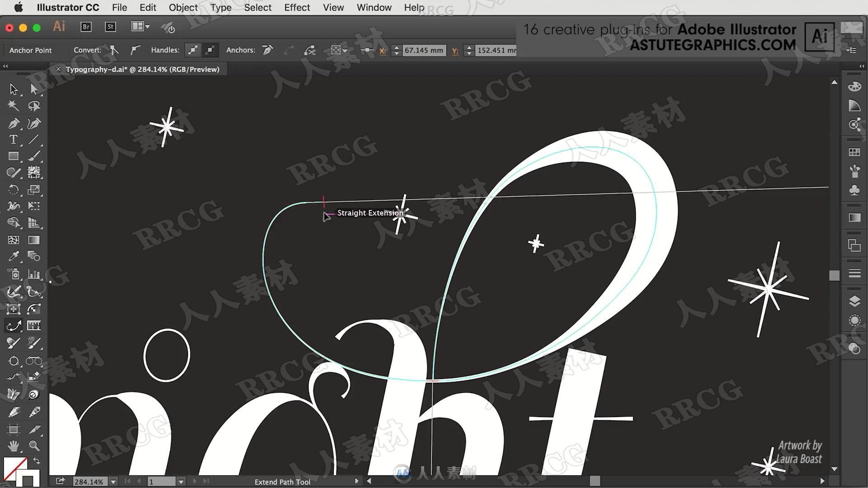Select the Zoom tool in toolbar
This screenshot has width=868, height=488.
pyautogui.click(x=34, y=446)
